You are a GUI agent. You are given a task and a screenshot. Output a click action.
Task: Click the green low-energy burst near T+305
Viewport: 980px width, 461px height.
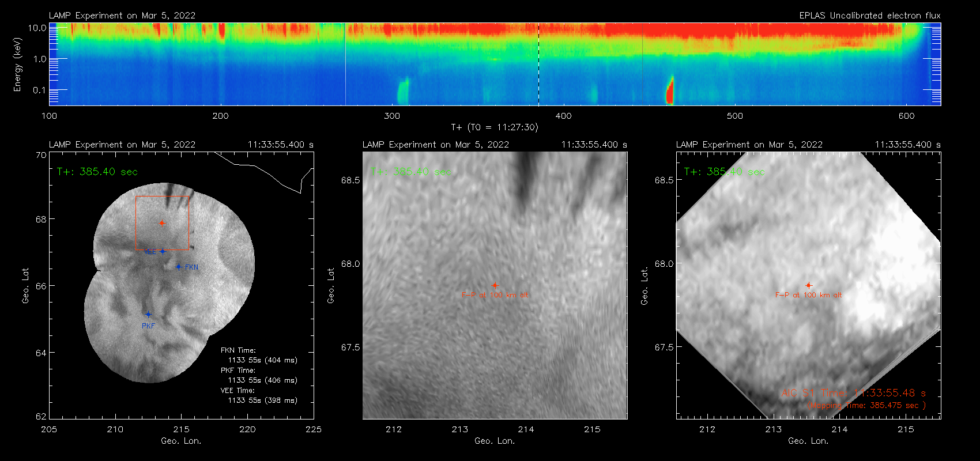(x=403, y=91)
